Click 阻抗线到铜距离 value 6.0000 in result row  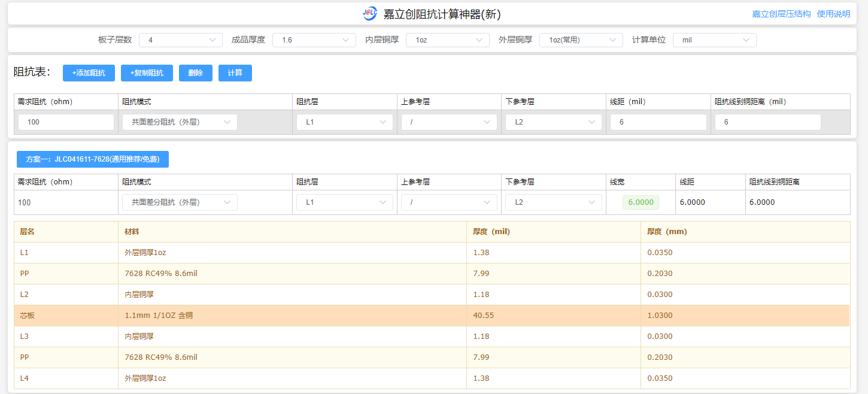pyautogui.click(x=762, y=202)
